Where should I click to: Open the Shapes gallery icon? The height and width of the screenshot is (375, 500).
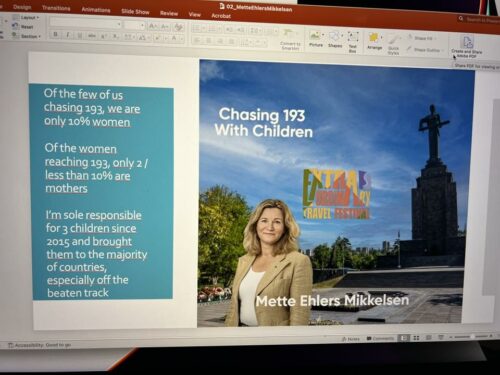coord(334,39)
